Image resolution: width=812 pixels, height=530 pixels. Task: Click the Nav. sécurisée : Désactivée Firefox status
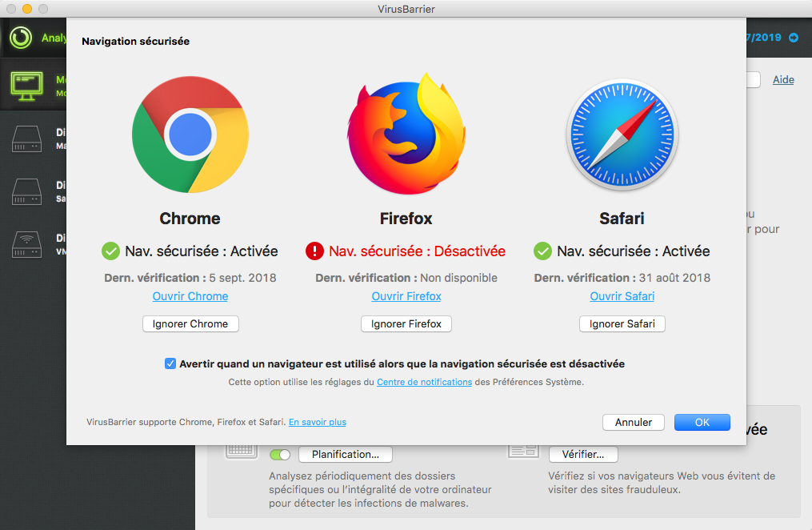click(417, 251)
